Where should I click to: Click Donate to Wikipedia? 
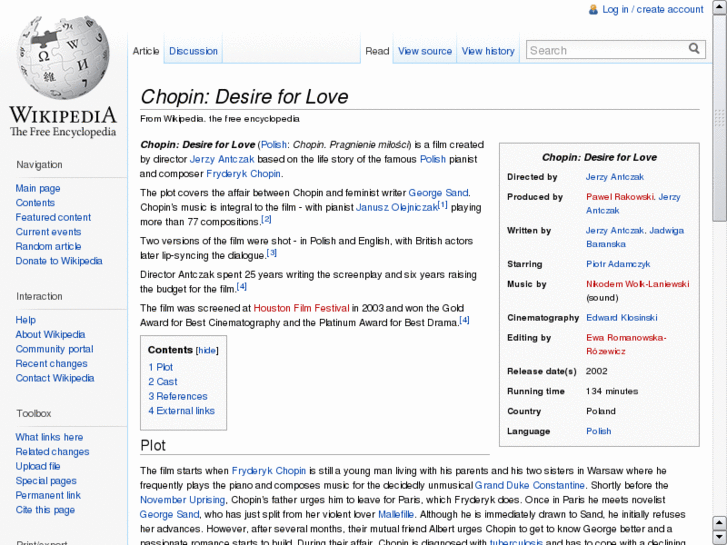coord(59,261)
